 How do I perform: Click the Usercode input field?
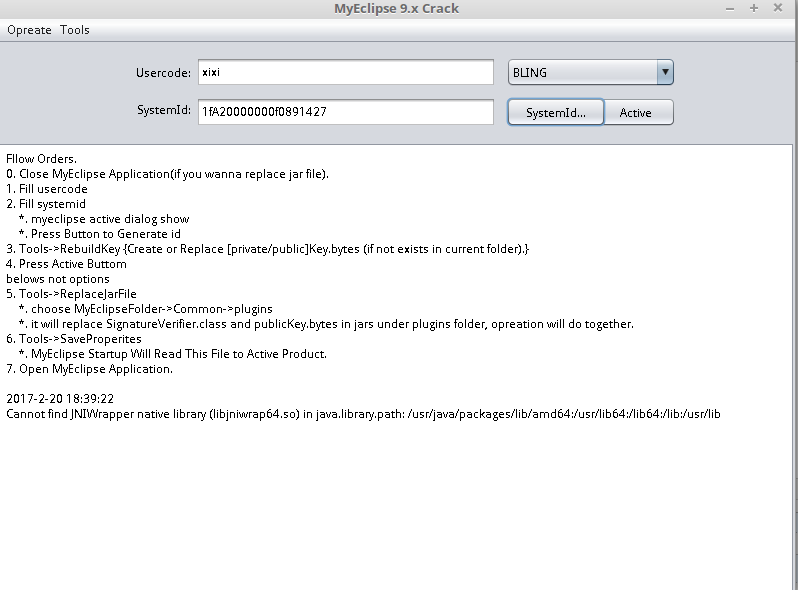pyautogui.click(x=346, y=72)
